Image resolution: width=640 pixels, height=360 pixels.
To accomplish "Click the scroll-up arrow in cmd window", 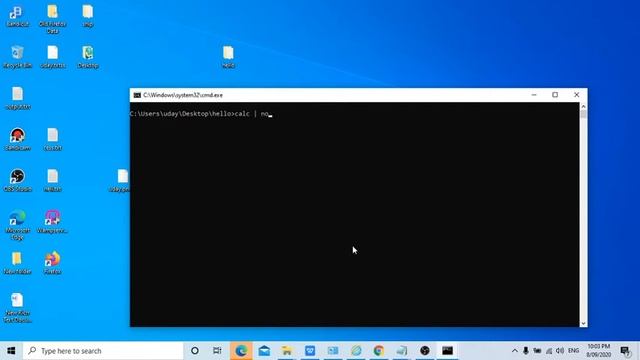I will 583,107.
